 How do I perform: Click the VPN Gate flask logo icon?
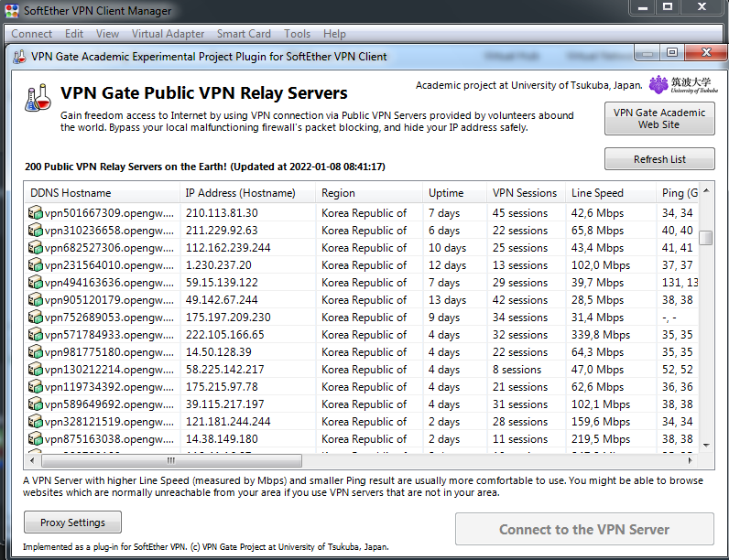pos(38,97)
